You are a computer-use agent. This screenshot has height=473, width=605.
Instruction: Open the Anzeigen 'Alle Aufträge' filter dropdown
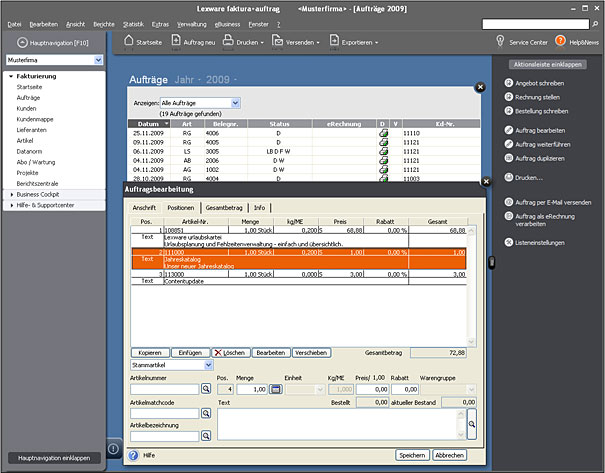click(235, 102)
